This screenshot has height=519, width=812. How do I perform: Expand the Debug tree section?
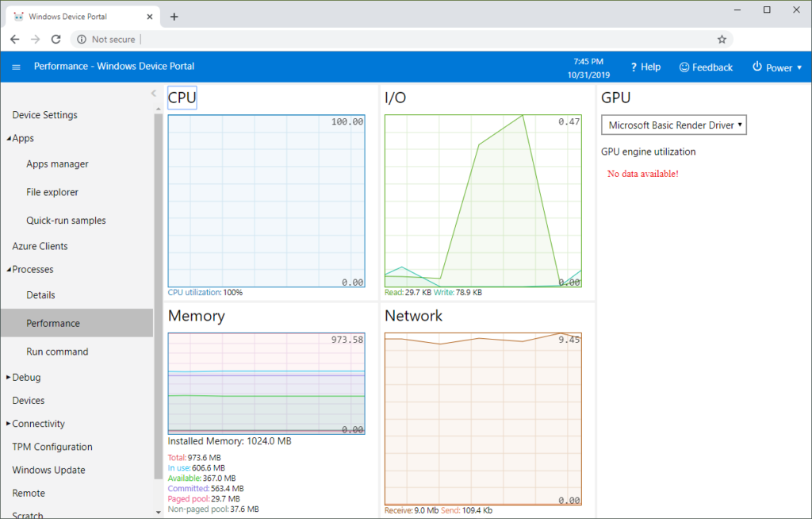(x=8, y=378)
